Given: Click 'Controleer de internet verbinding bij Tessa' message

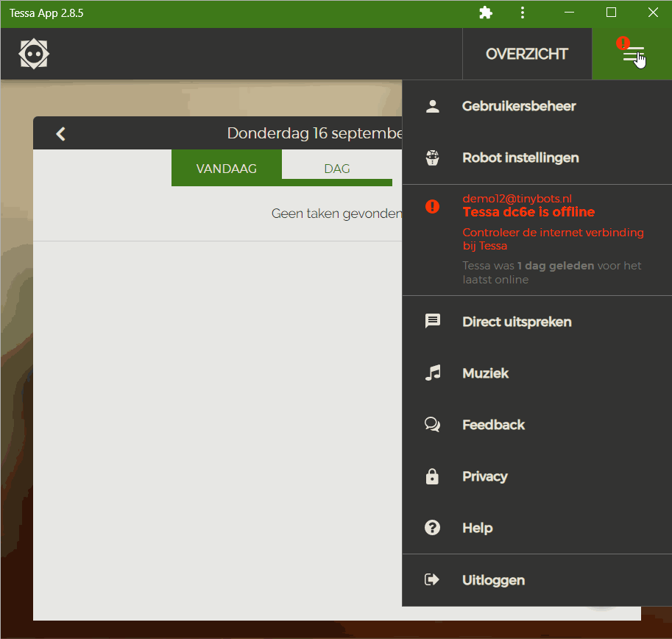Looking at the screenshot, I should click(x=553, y=239).
